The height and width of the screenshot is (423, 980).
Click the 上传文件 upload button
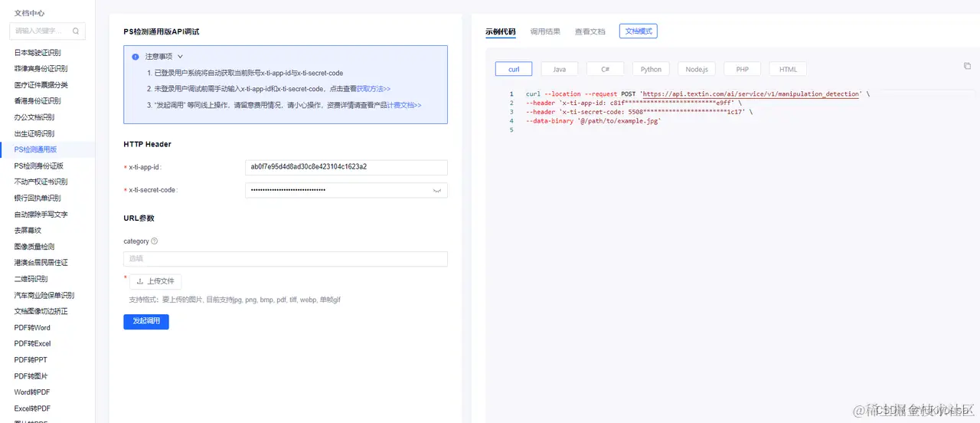(x=156, y=281)
